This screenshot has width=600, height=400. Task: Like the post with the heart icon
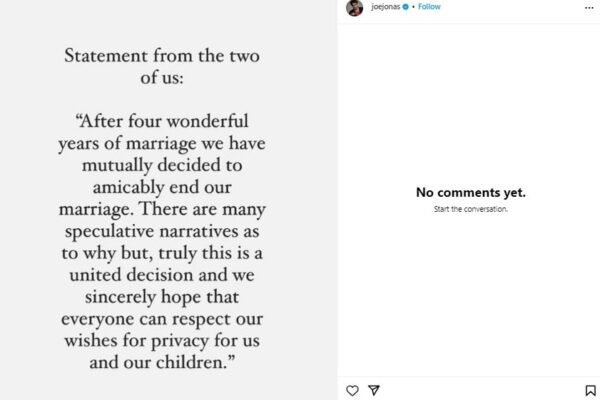[x=352, y=390]
